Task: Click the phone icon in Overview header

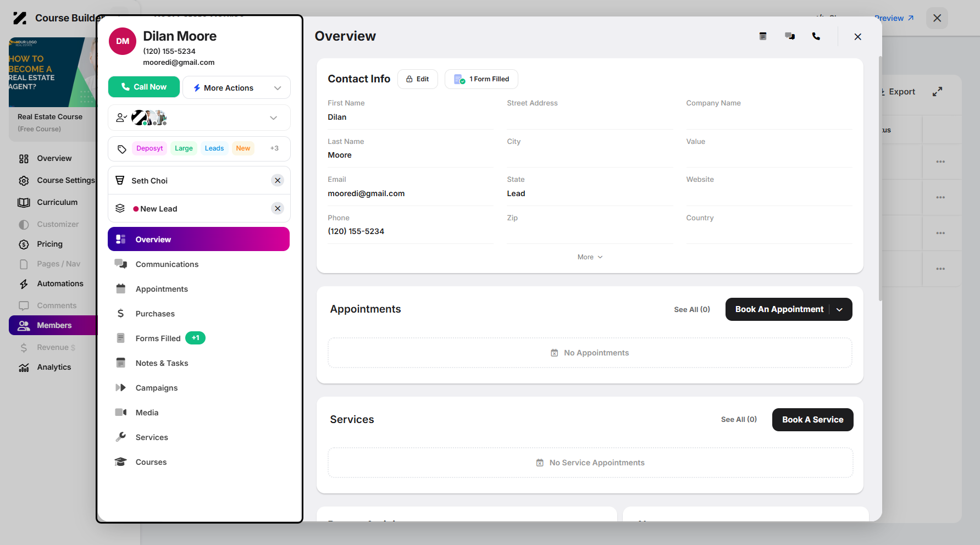Action: point(816,36)
